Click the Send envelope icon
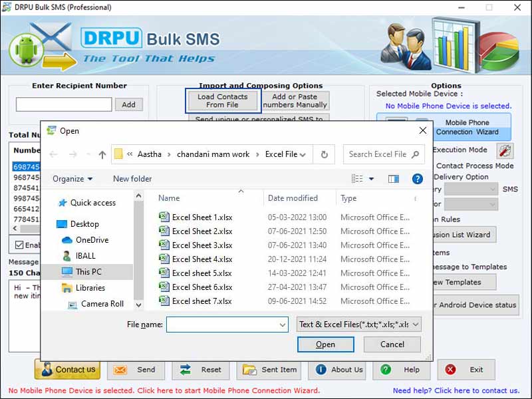The width and height of the screenshot is (532, 399). 118,371
